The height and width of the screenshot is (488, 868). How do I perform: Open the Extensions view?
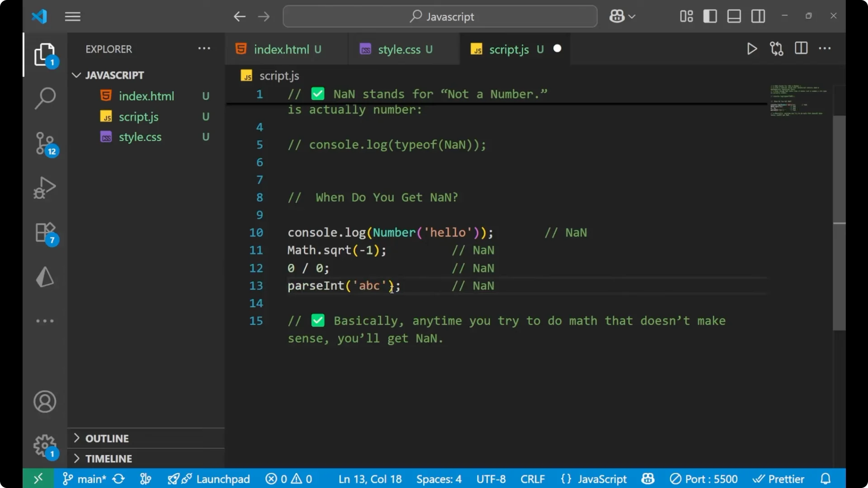(x=43, y=232)
